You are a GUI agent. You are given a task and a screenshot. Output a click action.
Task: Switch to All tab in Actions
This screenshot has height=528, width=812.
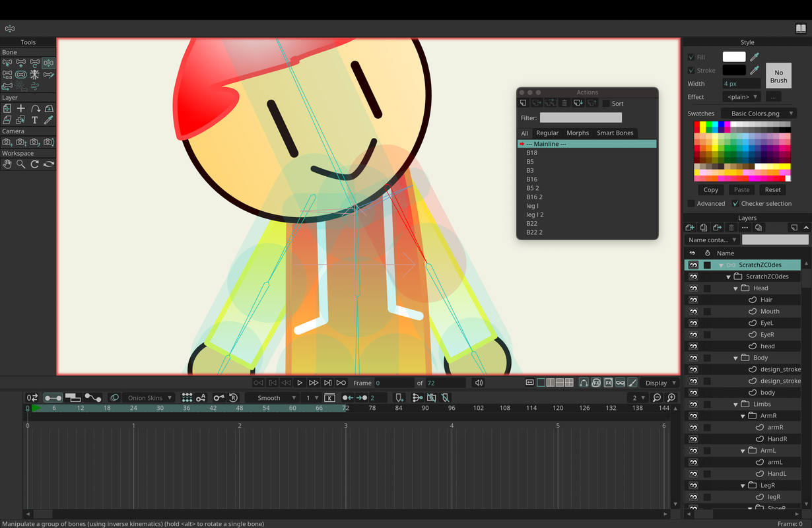525,133
